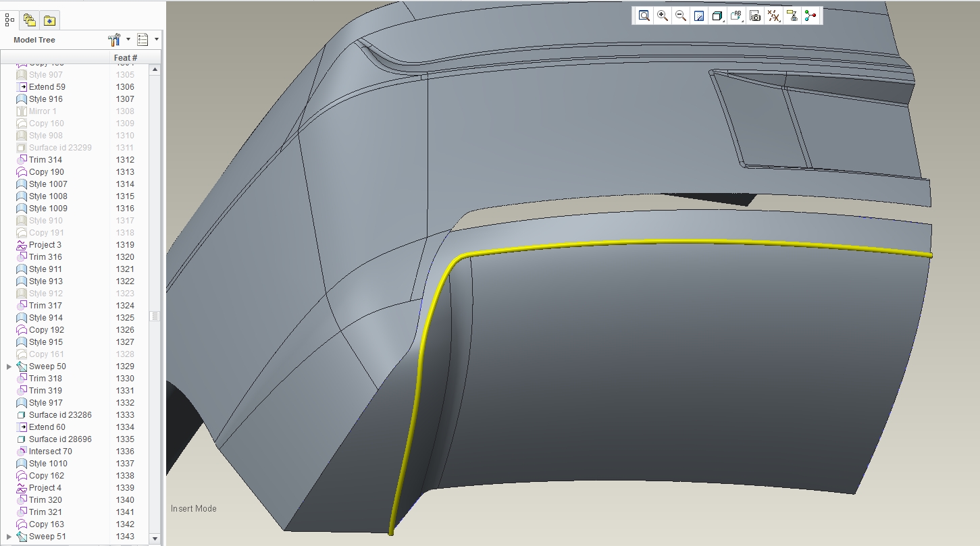The image size is (980, 546).
Task: Select the Sweep 51 feature icon
Action: (x=21, y=537)
